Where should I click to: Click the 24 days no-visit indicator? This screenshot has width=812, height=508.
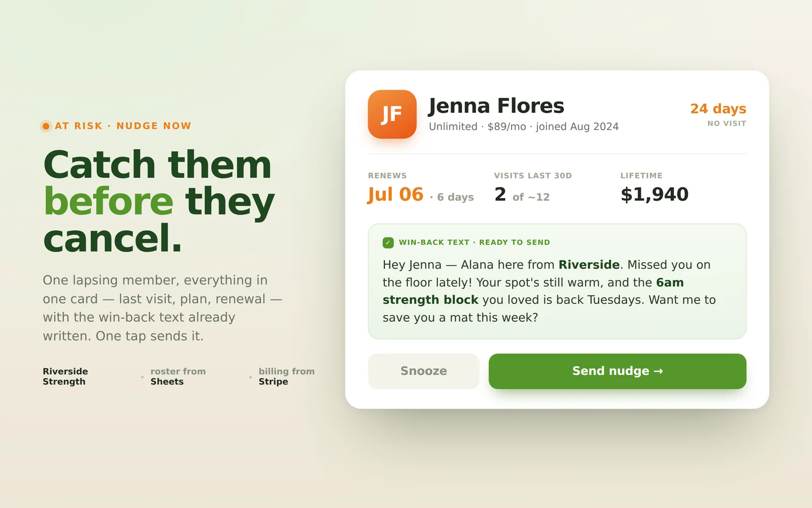tap(718, 114)
